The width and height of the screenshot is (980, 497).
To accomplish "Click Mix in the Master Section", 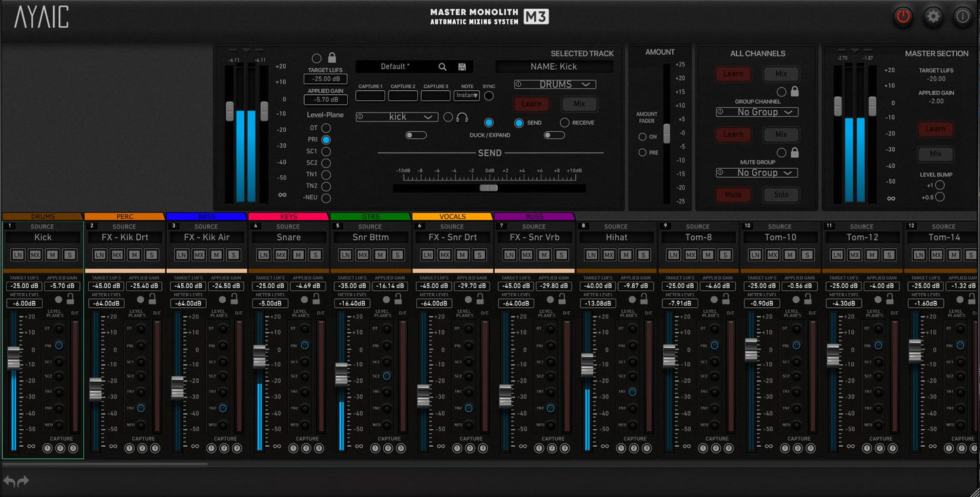I will [935, 153].
